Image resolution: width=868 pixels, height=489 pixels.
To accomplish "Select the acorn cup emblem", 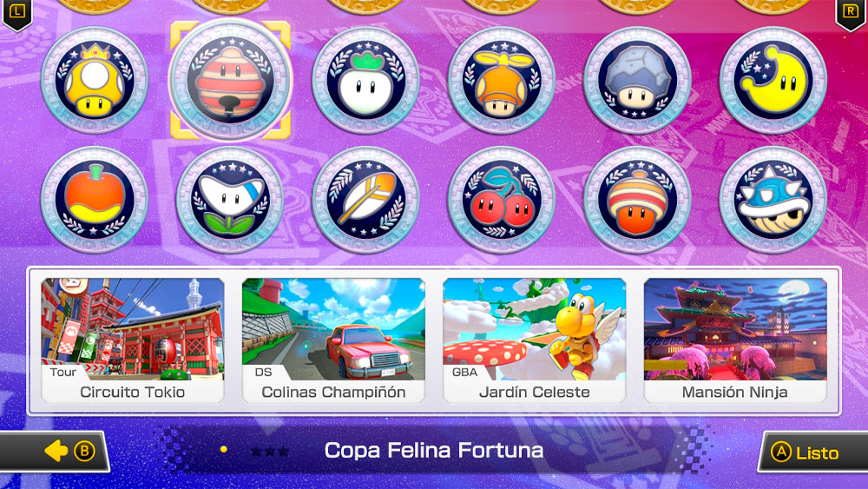I will (637, 200).
